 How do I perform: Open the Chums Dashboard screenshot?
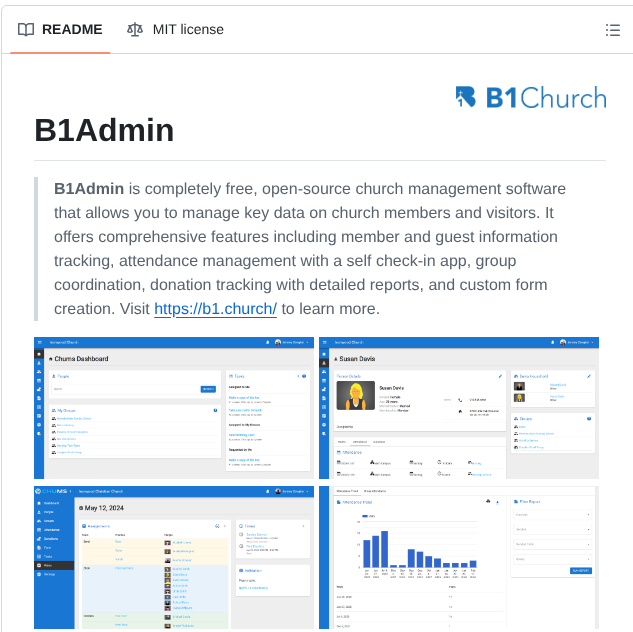[174, 408]
